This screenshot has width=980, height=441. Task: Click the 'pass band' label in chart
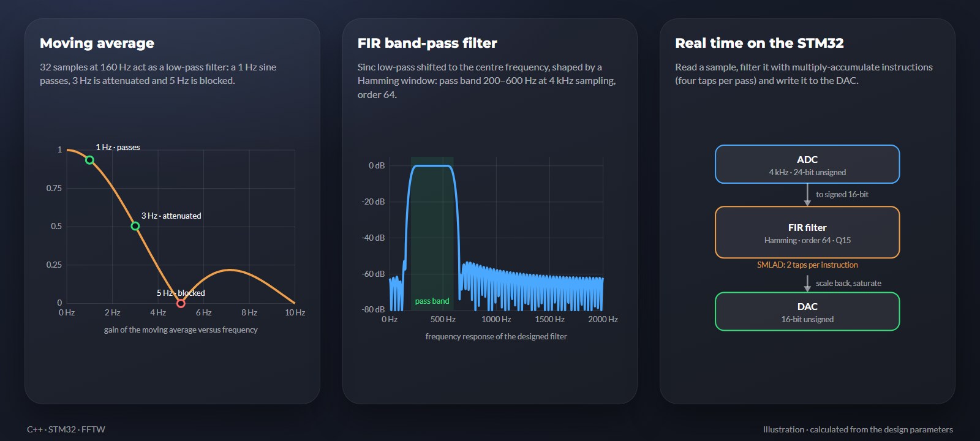432,301
